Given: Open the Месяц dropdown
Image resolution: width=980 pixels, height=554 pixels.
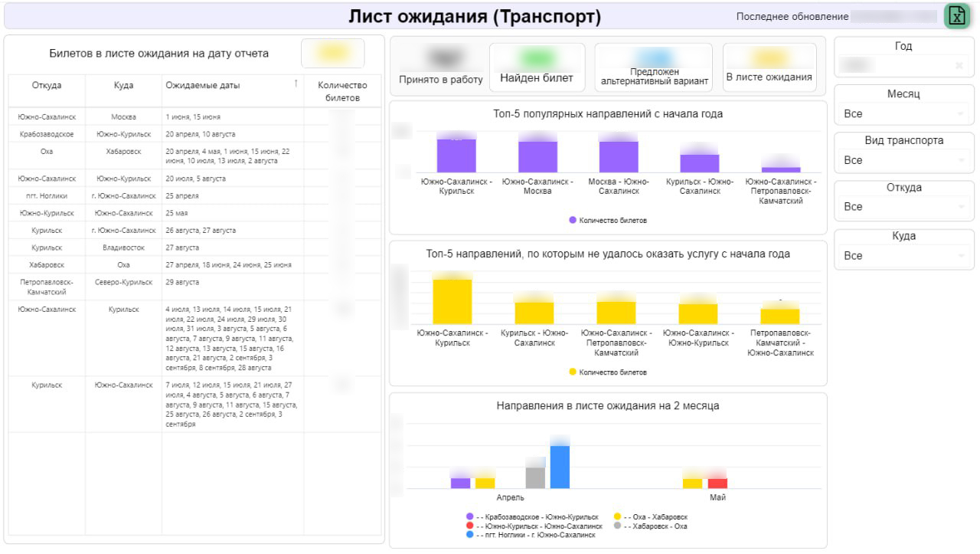Looking at the screenshot, I should click(x=903, y=113).
